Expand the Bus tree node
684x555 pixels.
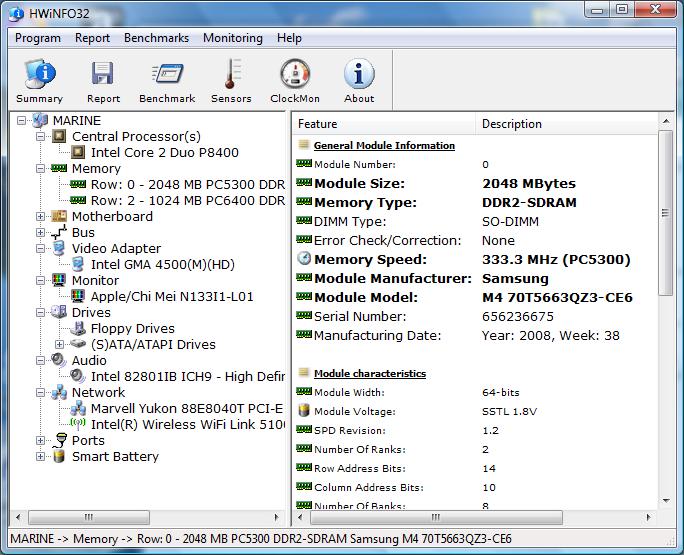pos(41,233)
